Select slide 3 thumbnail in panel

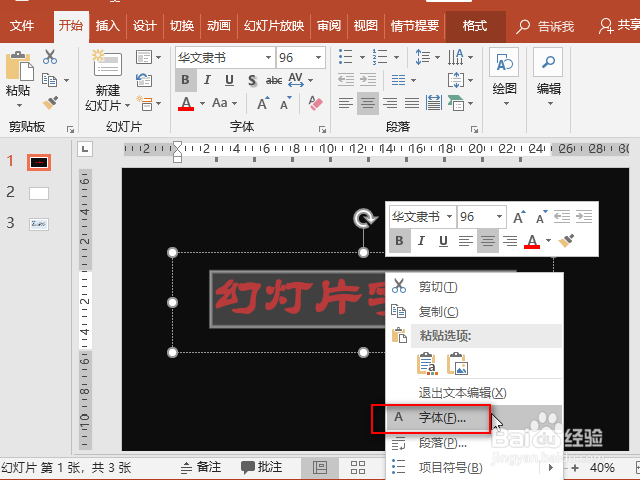[39, 224]
